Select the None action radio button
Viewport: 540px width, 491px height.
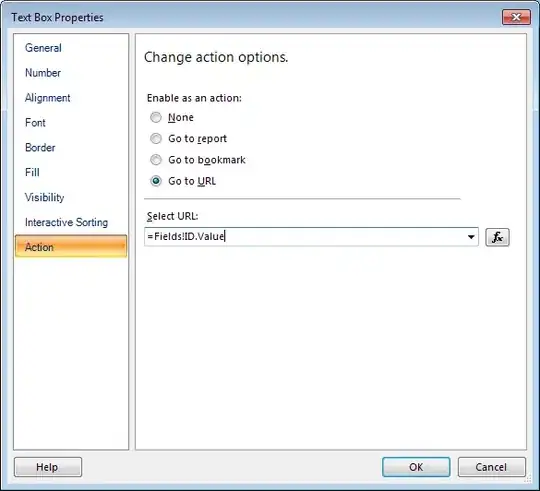tap(156, 117)
